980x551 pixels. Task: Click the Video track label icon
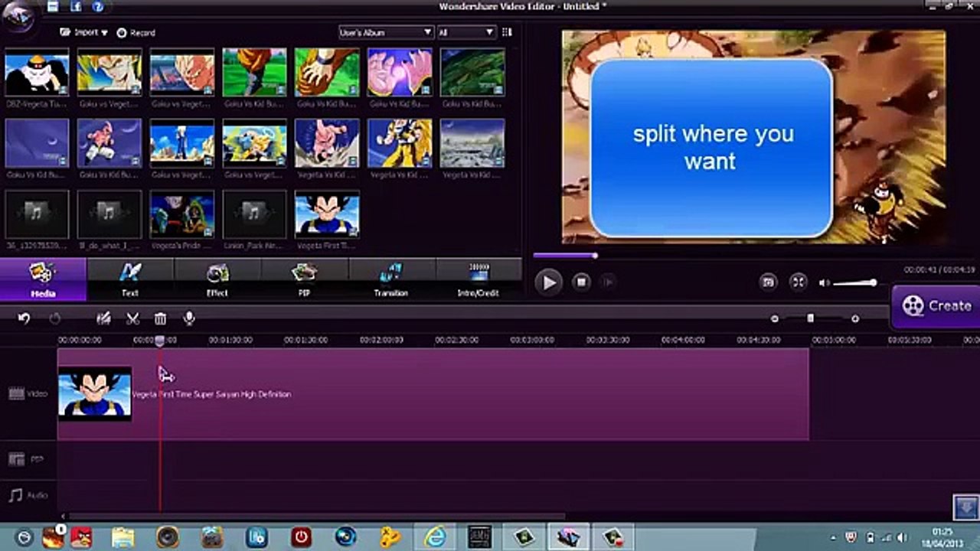pos(16,393)
